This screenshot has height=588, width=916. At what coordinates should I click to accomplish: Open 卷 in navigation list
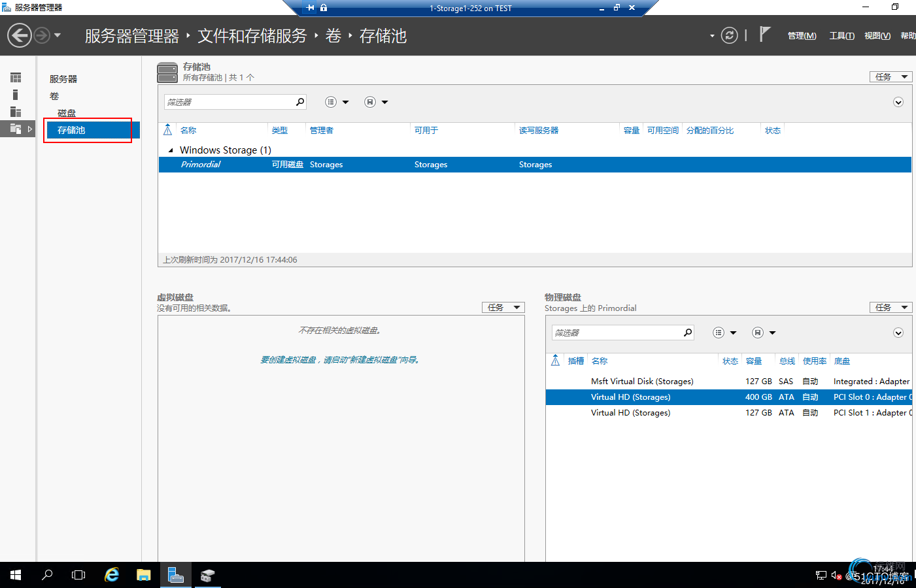click(54, 96)
